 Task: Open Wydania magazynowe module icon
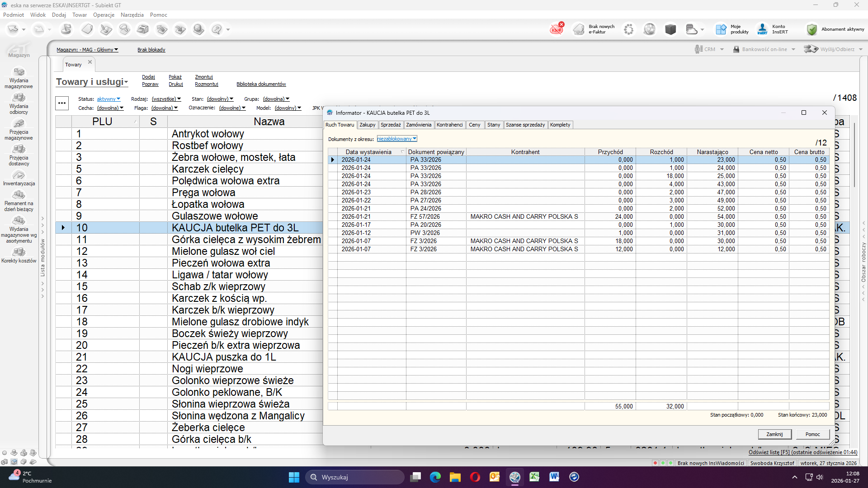(x=19, y=73)
